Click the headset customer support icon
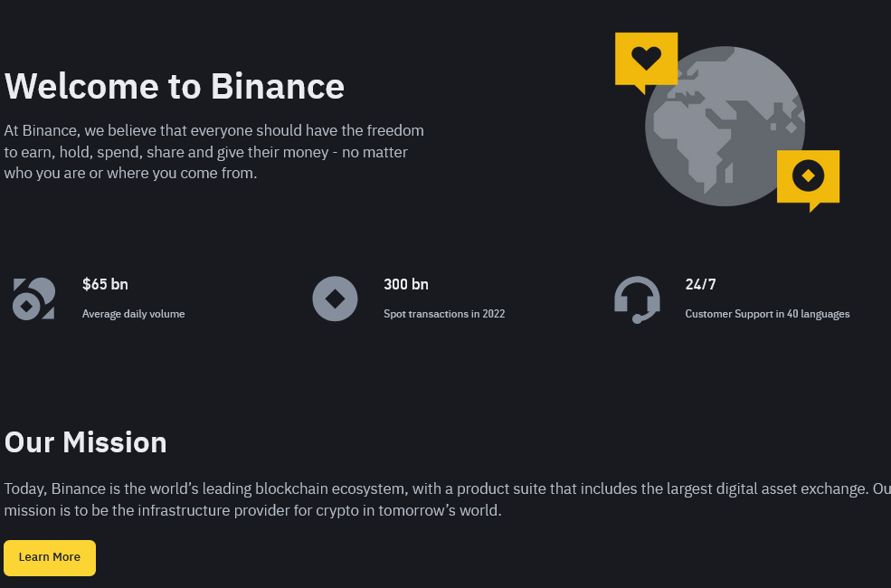This screenshot has height=588, width=891. point(637,299)
